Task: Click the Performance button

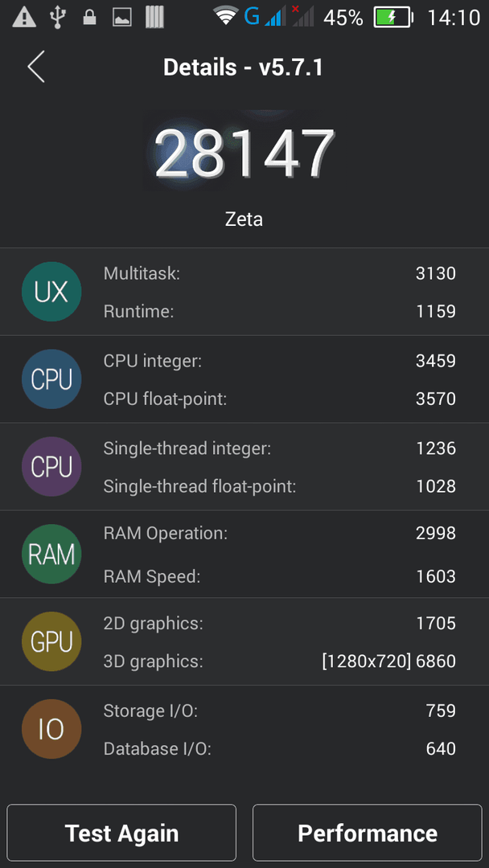Action: pyautogui.click(x=368, y=833)
